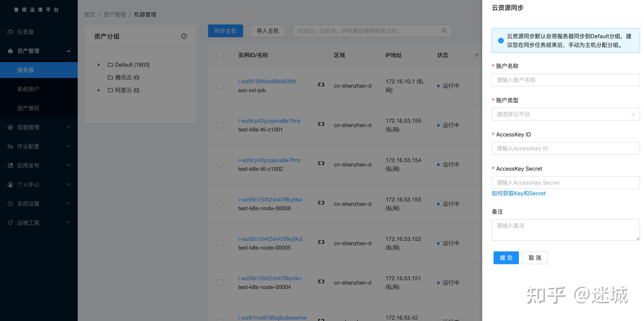
Task: Click the 账户名称 input field
Action: click(565, 80)
